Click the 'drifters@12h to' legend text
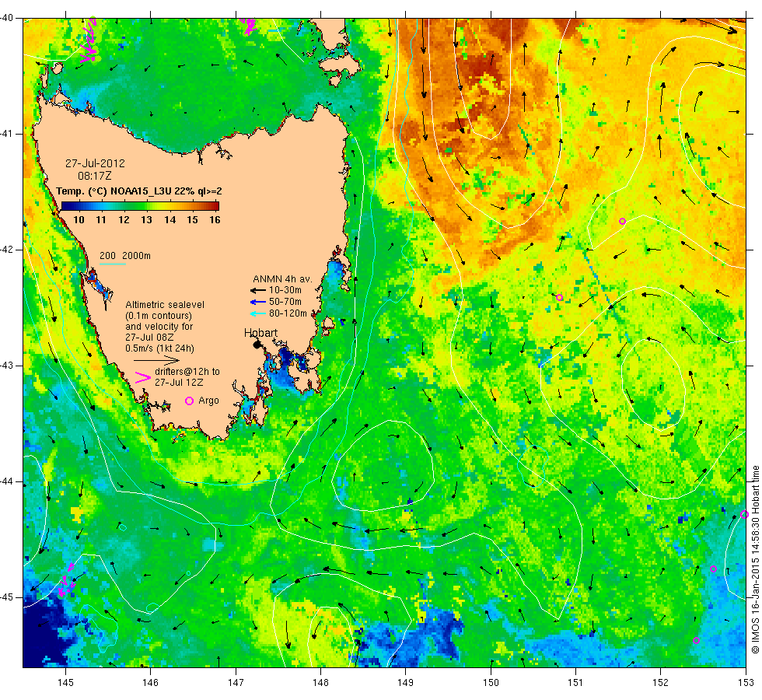The height and width of the screenshot is (700, 762). pos(187,372)
